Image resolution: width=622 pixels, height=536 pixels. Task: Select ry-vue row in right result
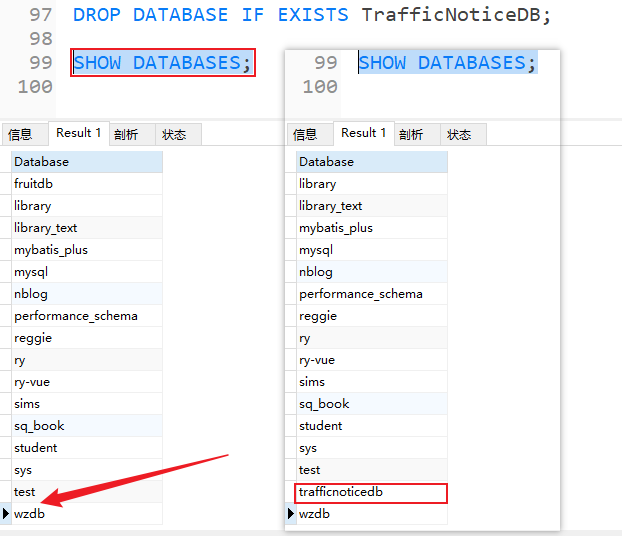click(x=372, y=360)
